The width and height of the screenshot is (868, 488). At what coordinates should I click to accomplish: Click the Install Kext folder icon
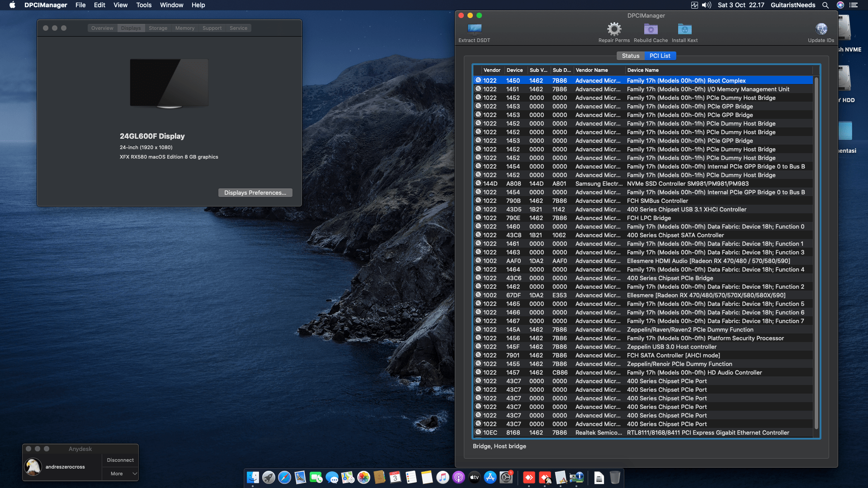pos(684,29)
